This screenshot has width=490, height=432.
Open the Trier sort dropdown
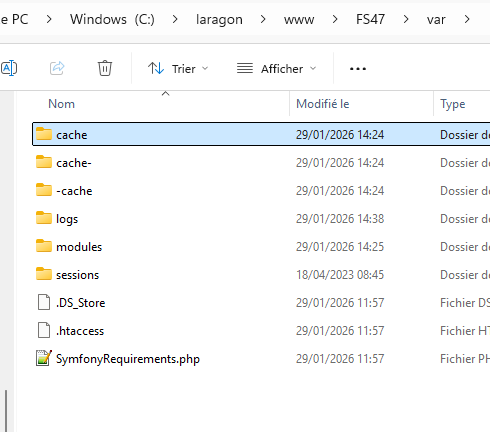coord(178,69)
